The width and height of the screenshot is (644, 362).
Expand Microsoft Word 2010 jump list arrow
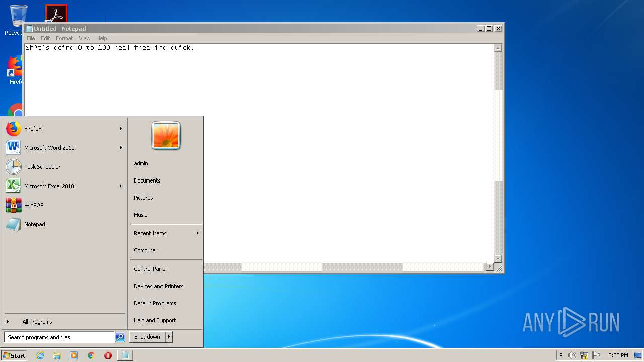tap(121, 148)
